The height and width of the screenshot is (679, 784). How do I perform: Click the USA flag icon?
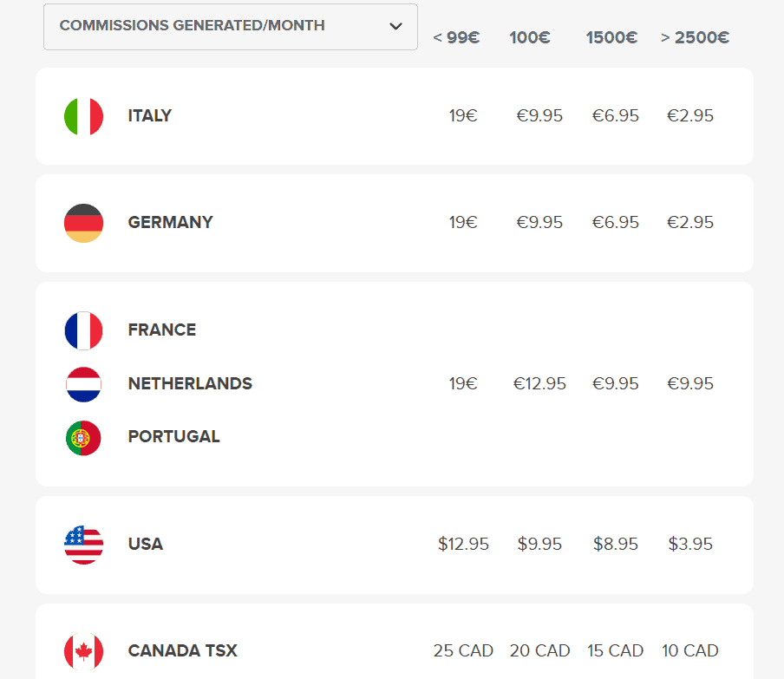pyautogui.click(x=83, y=545)
